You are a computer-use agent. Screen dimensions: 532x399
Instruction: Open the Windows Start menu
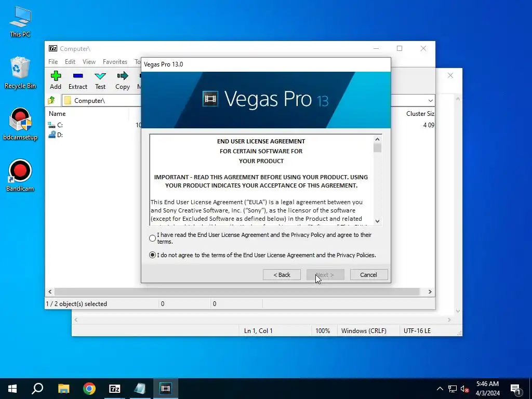[12, 389]
